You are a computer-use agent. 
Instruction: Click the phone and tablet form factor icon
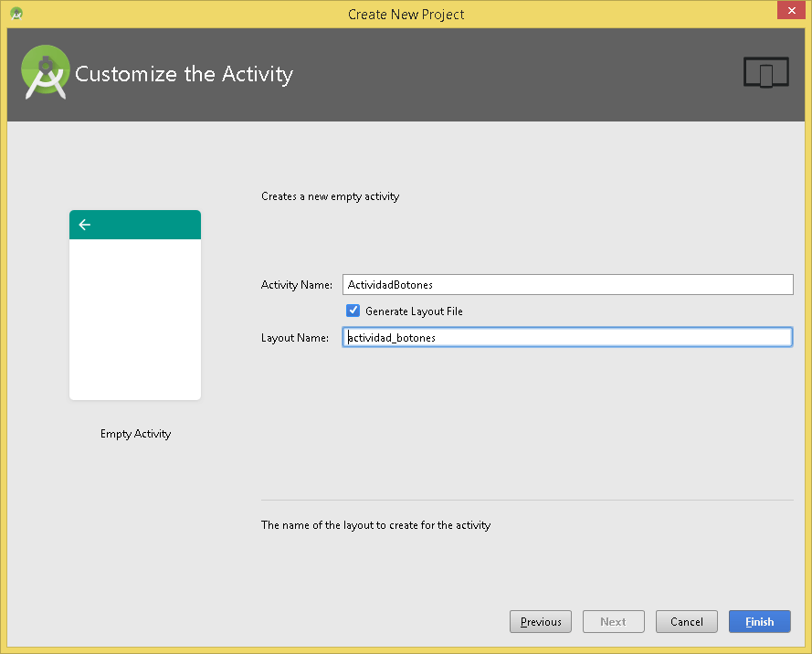[x=766, y=72]
